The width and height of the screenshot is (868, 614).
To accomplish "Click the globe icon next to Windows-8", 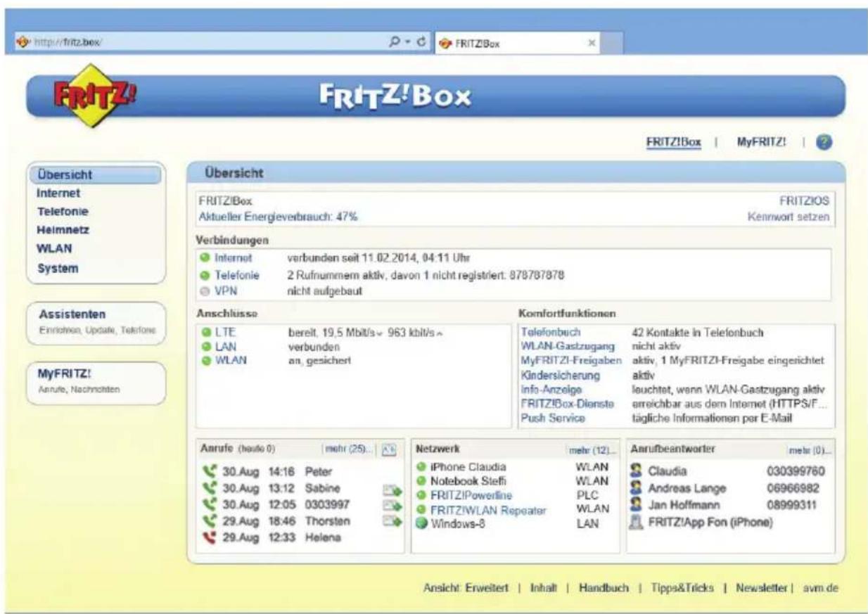I will point(421,524).
